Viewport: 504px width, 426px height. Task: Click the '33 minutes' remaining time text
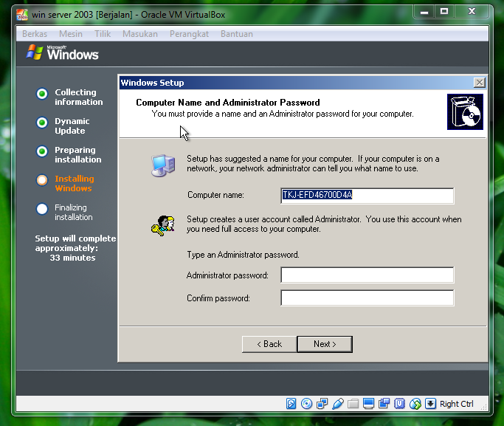72,258
